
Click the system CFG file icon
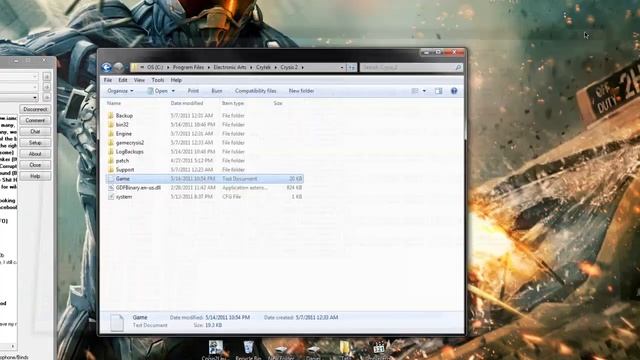111,197
